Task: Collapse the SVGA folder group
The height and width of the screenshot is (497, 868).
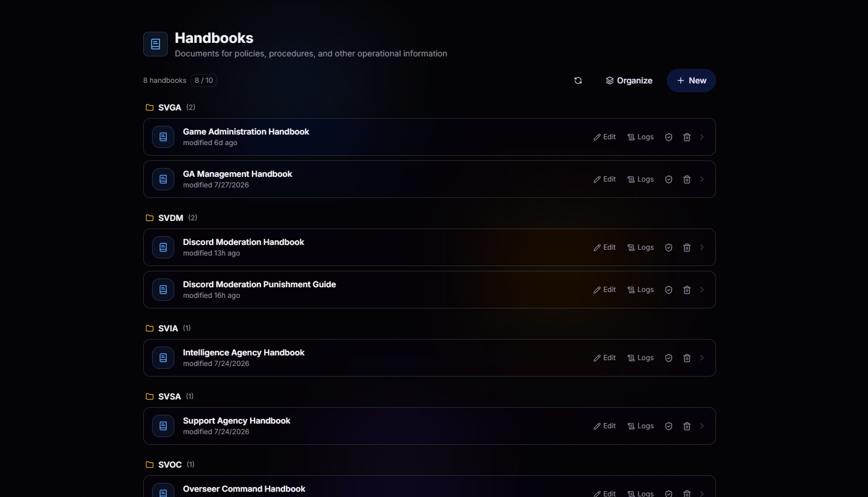Action: [170, 108]
